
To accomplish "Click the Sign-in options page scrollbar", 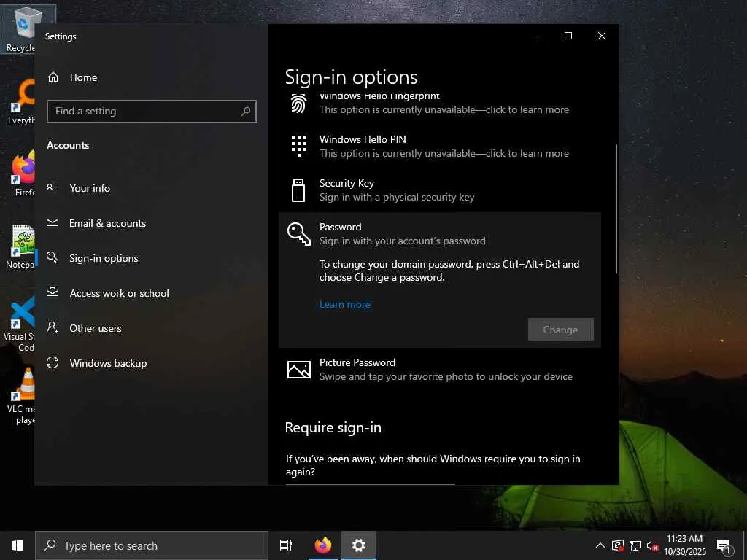I will click(616, 209).
